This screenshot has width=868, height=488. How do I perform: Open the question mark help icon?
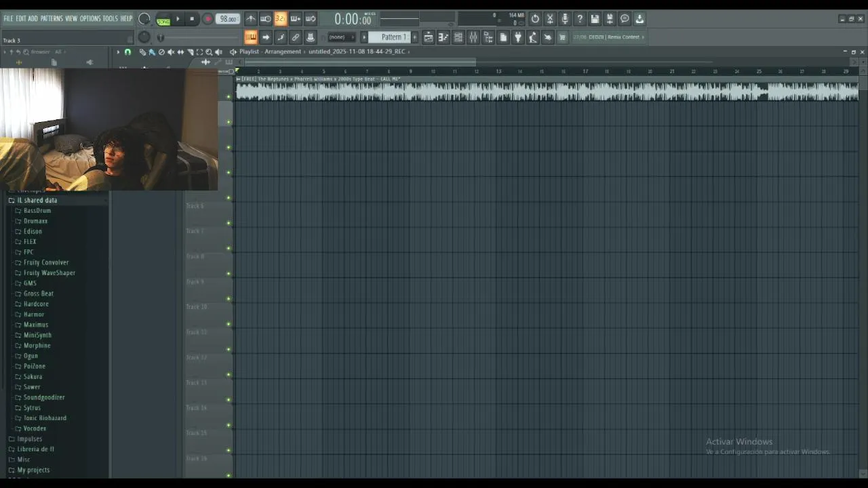point(580,19)
